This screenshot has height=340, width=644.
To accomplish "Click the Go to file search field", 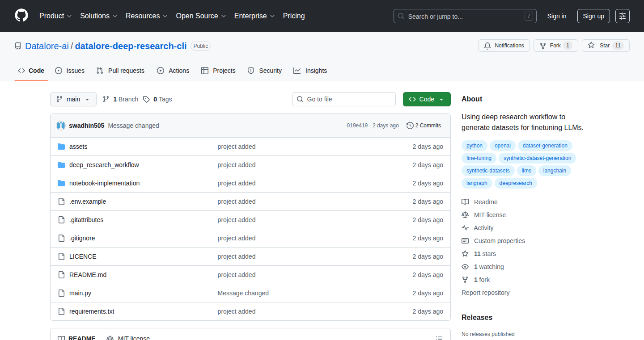I will [344, 99].
